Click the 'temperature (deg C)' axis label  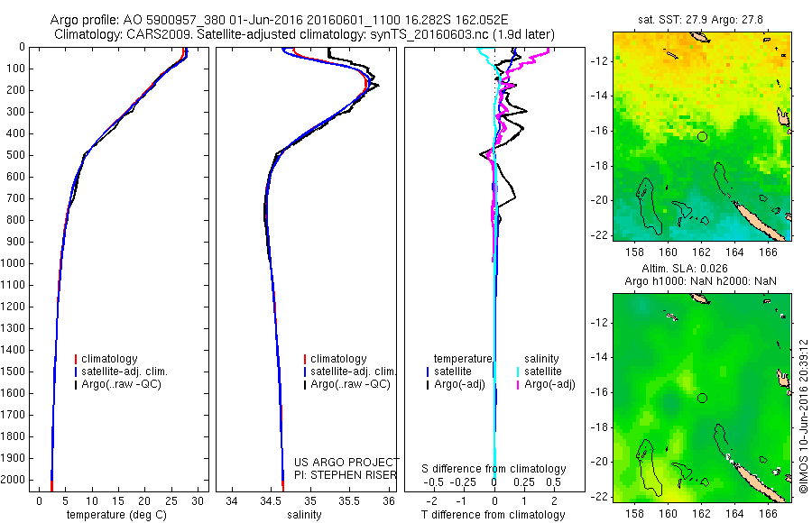pos(116,515)
